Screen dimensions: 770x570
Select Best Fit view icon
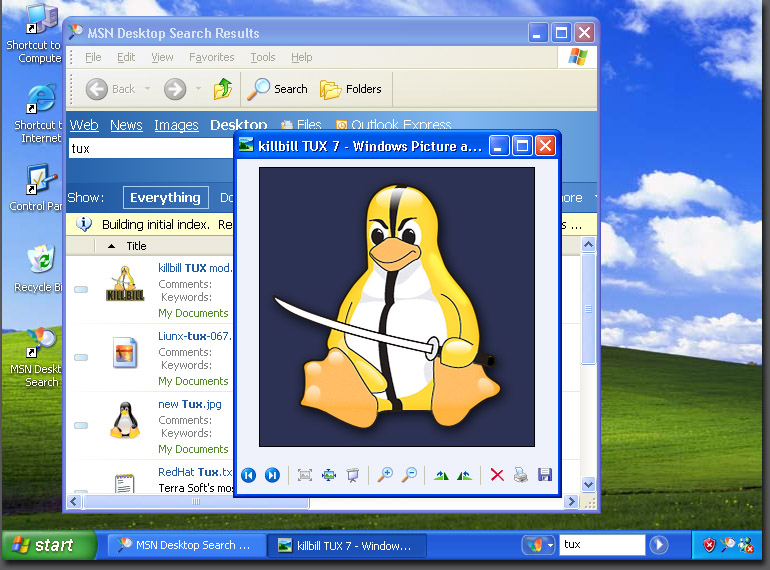click(x=305, y=475)
